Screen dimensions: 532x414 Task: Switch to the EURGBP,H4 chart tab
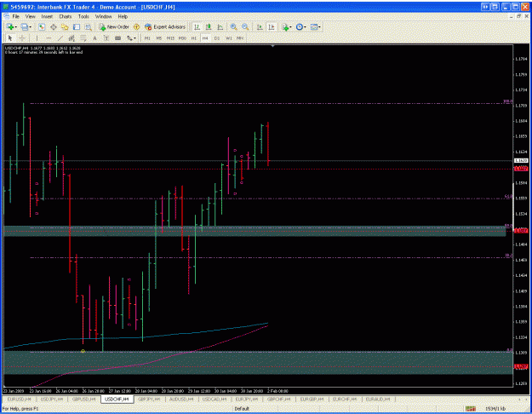point(312,400)
